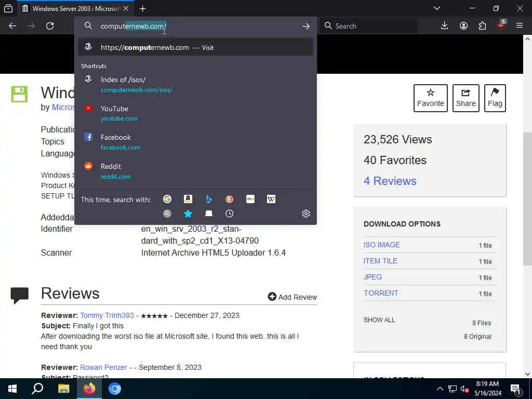Image resolution: width=532 pixels, height=399 pixels.
Task: Click the Share button
Action: point(466,98)
